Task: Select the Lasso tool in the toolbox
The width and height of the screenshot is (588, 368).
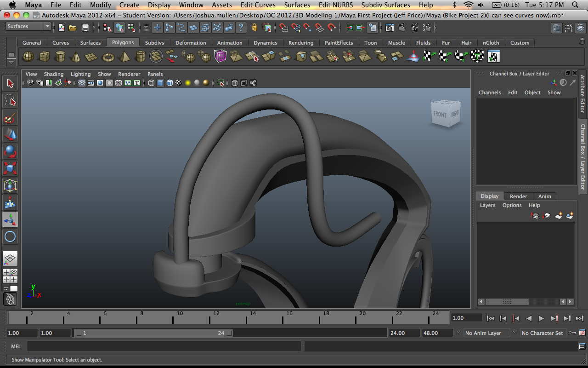Action: tap(10, 100)
